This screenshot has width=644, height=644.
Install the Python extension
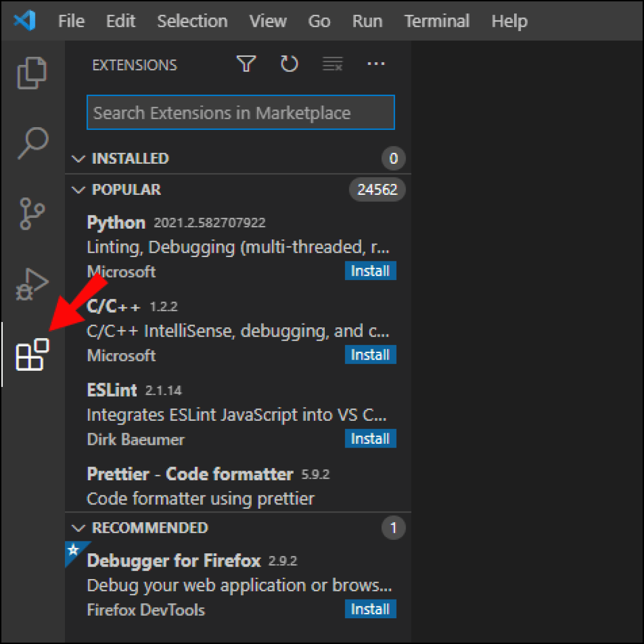pos(370,271)
